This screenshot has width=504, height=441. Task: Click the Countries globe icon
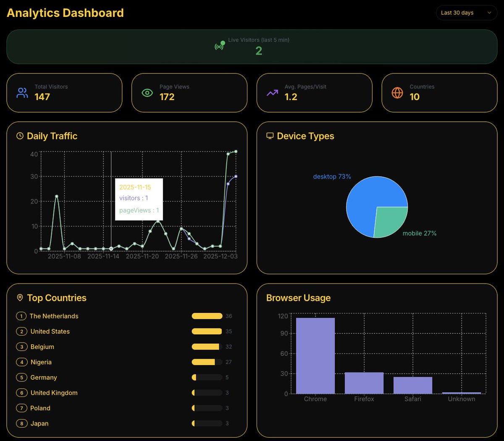click(397, 93)
